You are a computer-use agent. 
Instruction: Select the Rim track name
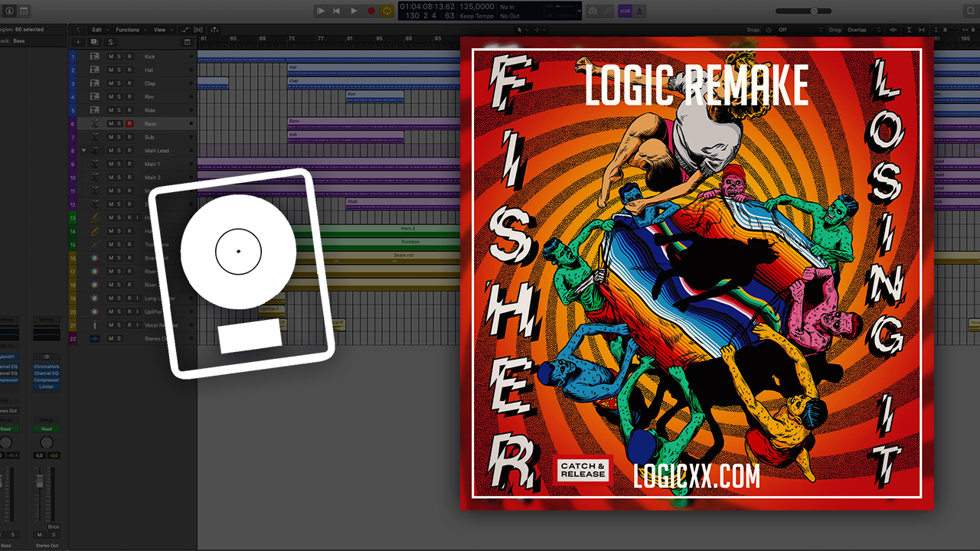(x=149, y=97)
